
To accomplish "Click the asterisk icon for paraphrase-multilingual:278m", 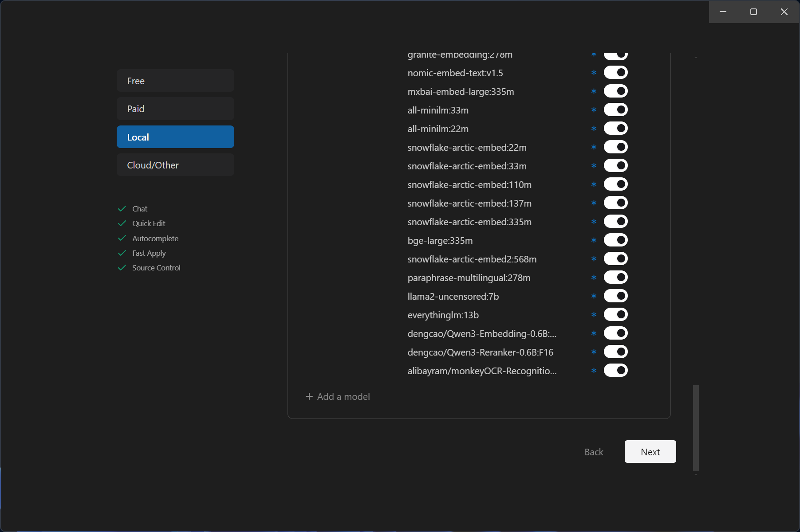I will click(594, 278).
